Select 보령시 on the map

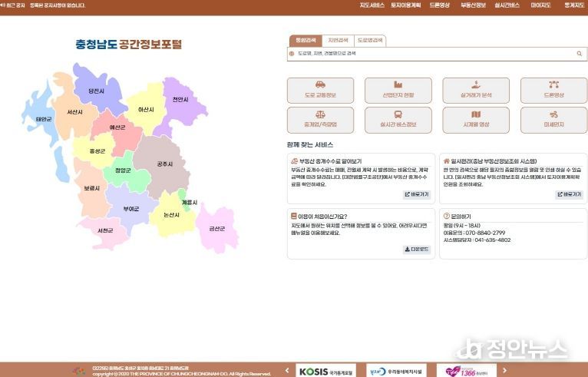[91, 188]
